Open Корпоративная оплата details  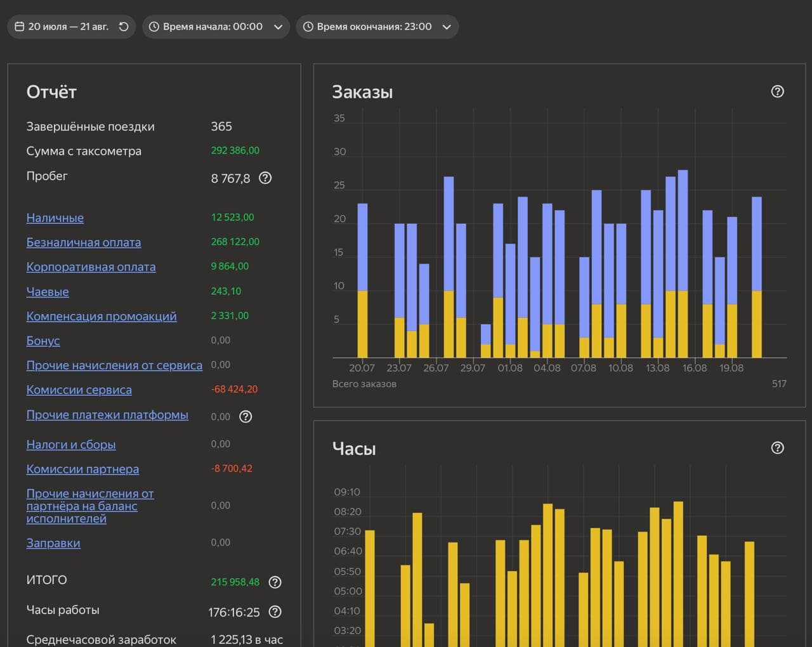91,267
